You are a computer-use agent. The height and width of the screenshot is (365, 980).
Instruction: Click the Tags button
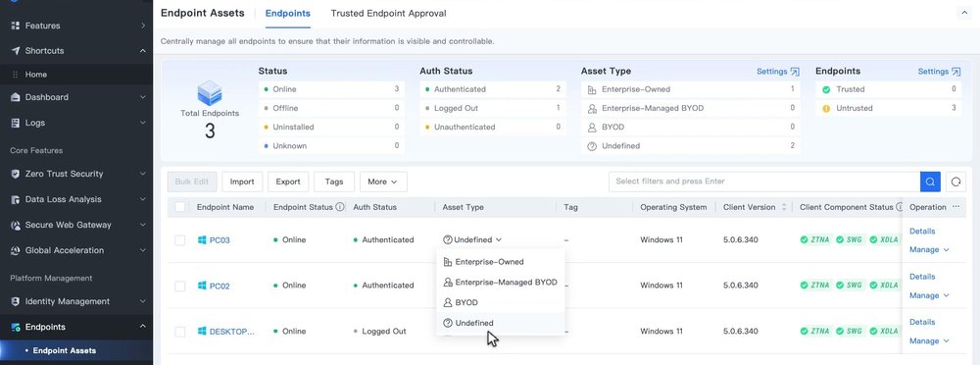[334, 182]
